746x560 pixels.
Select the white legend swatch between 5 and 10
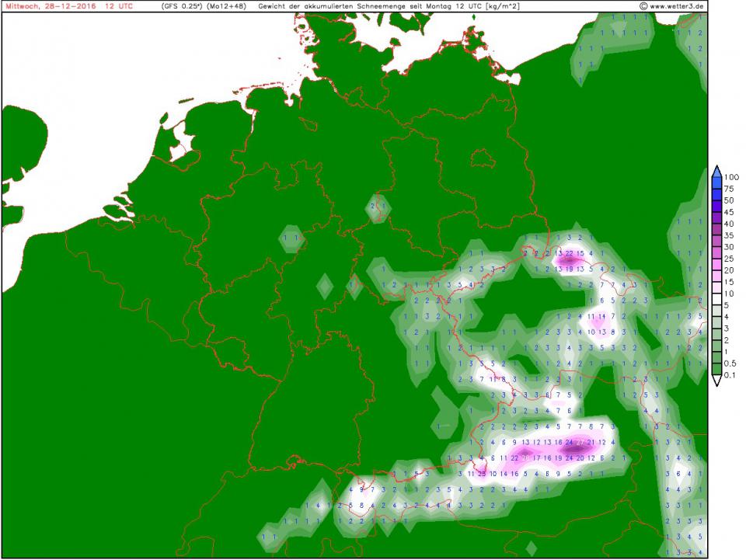[716, 299]
